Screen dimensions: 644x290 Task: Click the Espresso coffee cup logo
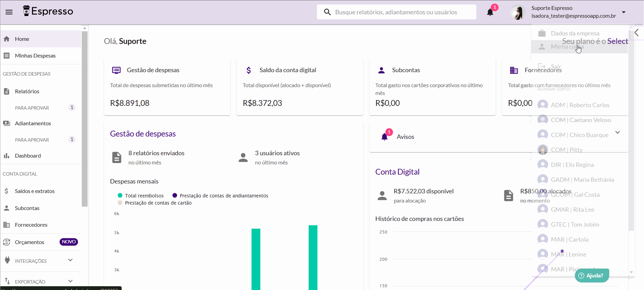click(27, 11)
